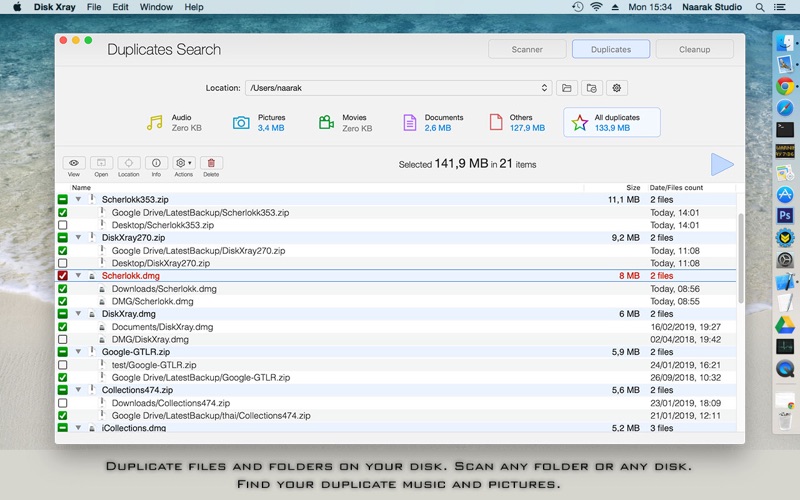The height and width of the screenshot is (500, 800).
Task: Open the Actions gear dropdown
Action: tap(184, 163)
